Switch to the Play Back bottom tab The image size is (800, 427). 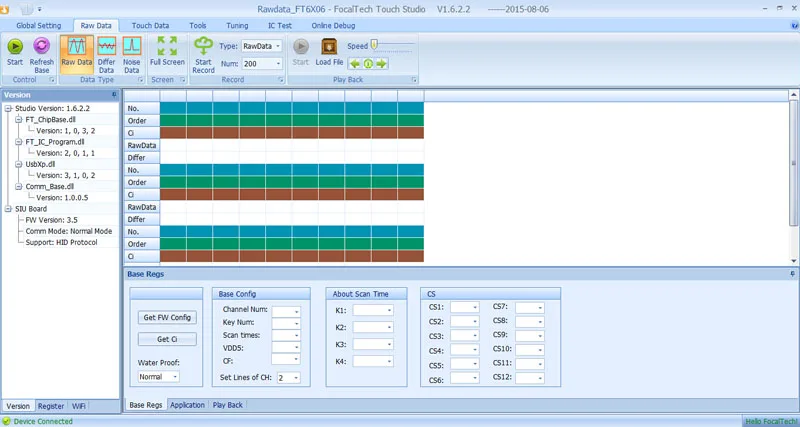[x=228, y=405]
